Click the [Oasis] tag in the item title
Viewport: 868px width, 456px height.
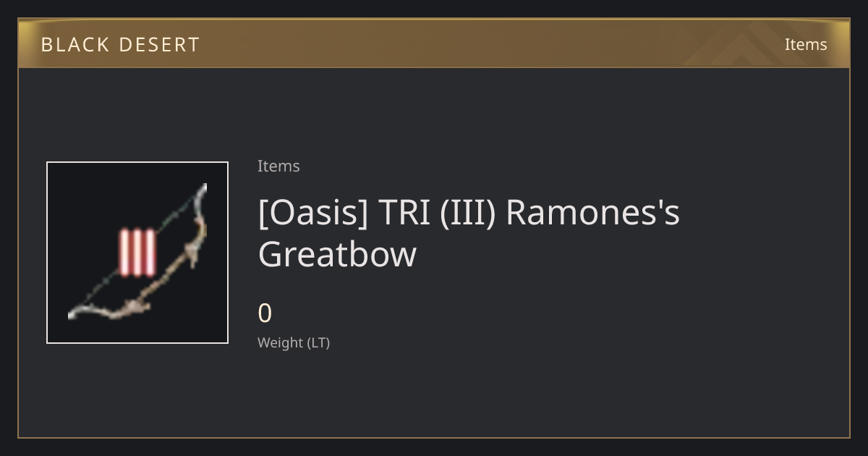click(x=313, y=213)
